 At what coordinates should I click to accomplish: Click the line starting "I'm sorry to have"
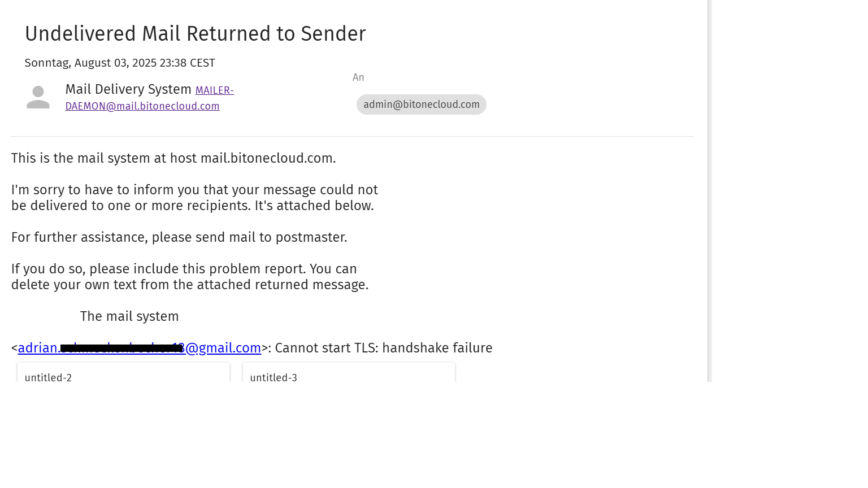click(194, 190)
